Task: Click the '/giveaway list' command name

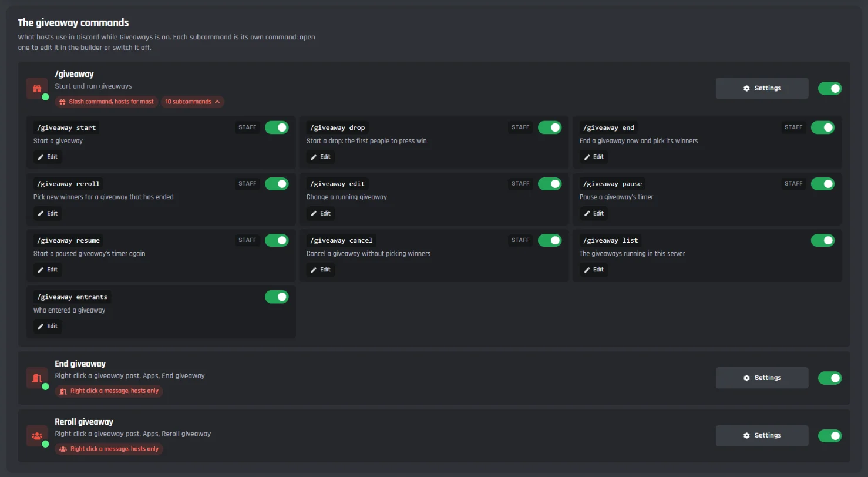Action: pyautogui.click(x=610, y=240)
